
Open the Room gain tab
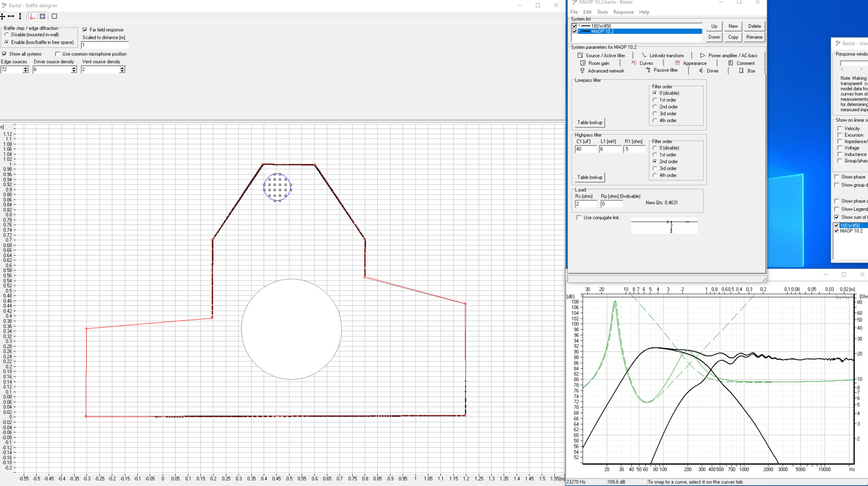(595, 63)
